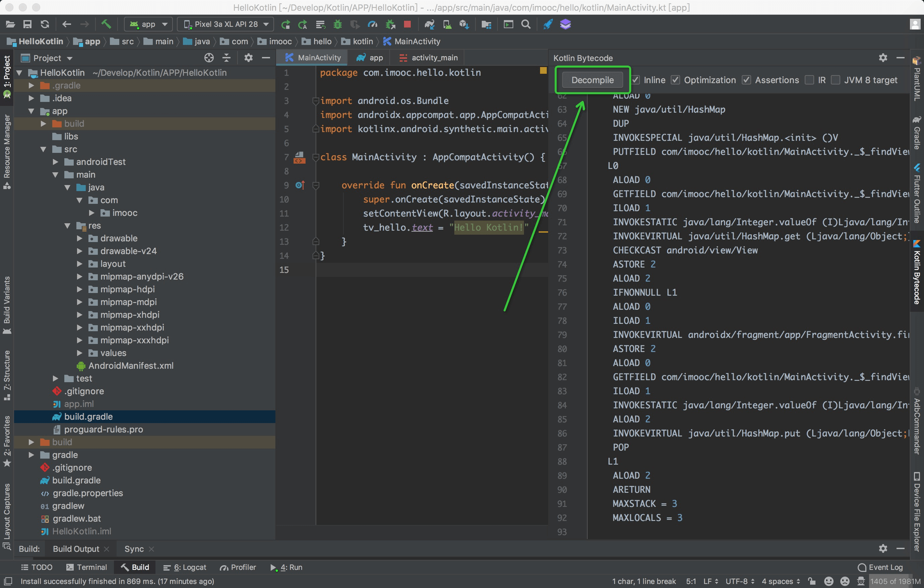Expand the values folder
Screen dimensions: 924x588
coord(79,353)
